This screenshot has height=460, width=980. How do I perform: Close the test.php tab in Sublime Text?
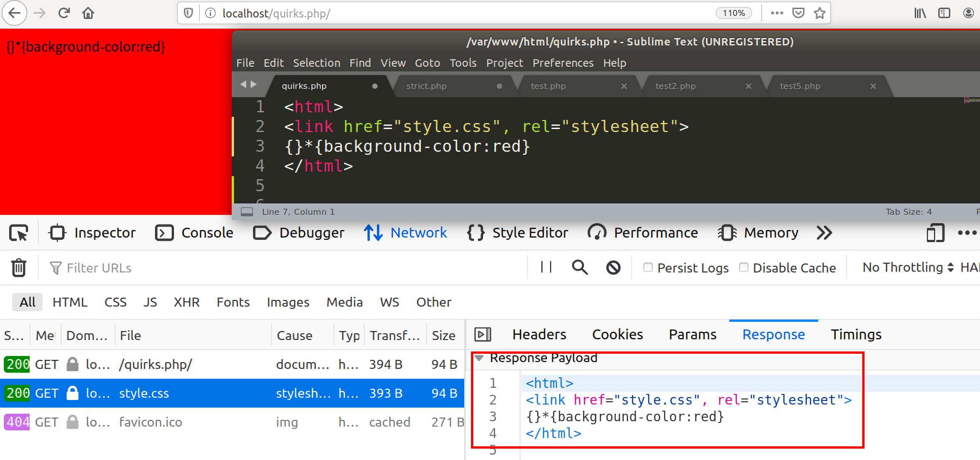pos(624,86)
